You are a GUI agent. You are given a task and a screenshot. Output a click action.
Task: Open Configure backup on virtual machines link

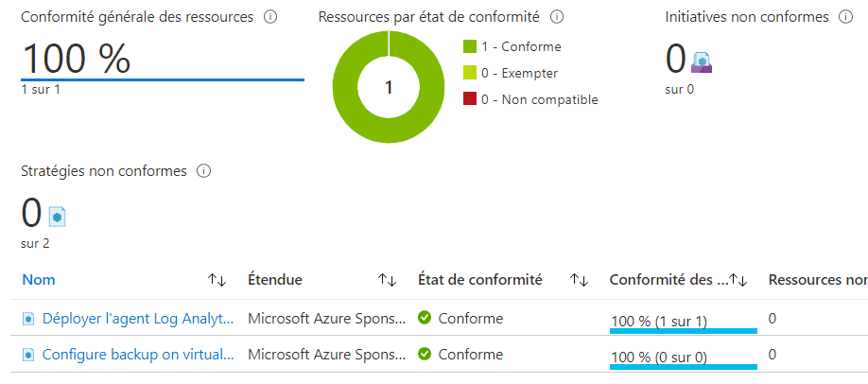[x=137, y=355]
